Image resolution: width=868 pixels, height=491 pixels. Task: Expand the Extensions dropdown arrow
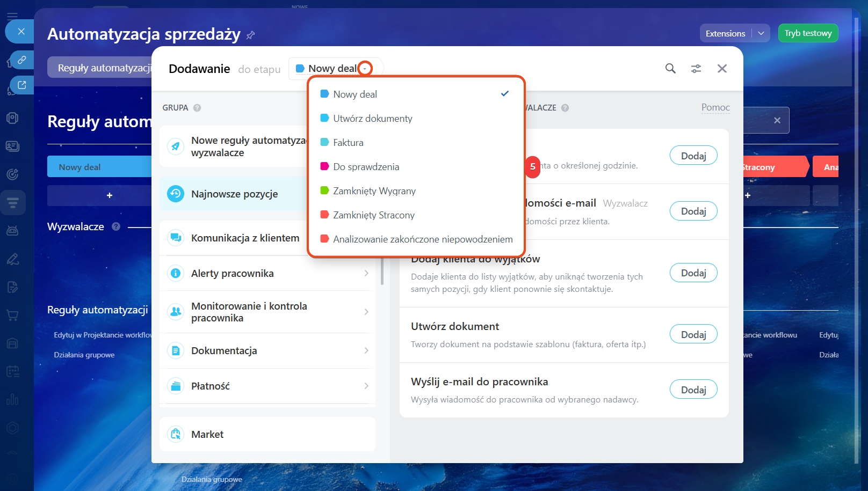pyautogui.click(x=761, y=33)
